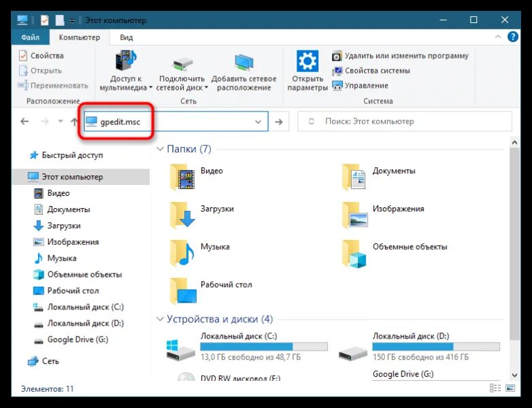Screen dimensions: 532x408
Task: Click the Поиск: Этот компьютер search field
Action: point(404,122)
